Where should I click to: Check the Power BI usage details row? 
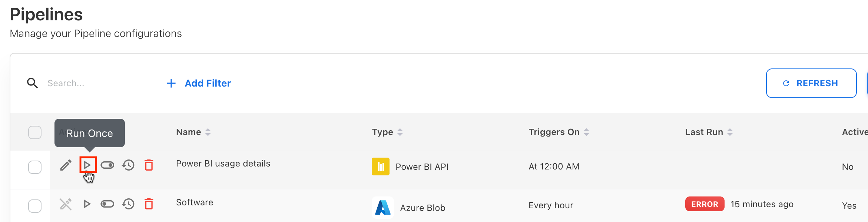pyautogui.click(x=35, y=167)
